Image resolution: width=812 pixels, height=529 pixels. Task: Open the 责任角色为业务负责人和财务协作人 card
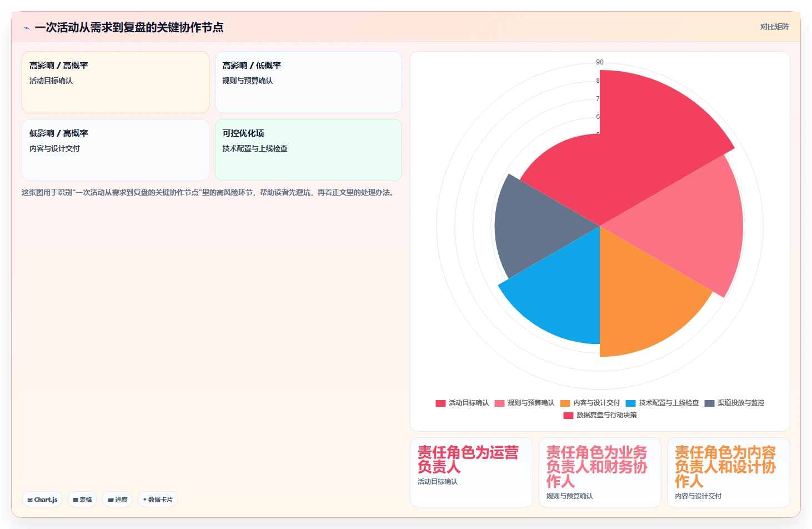click(x=600, y=472)
